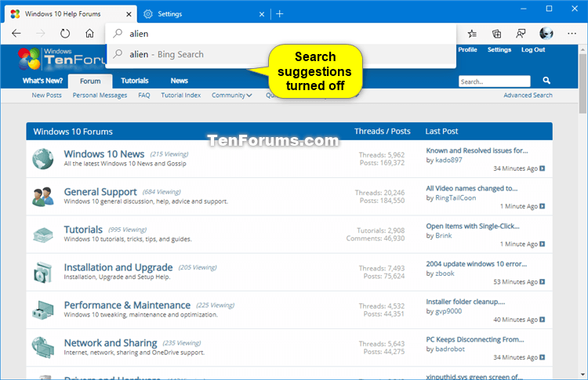Go to last post icon in Tutorials row
Viewport: 588px width, 380px height.
coord(542,244)
